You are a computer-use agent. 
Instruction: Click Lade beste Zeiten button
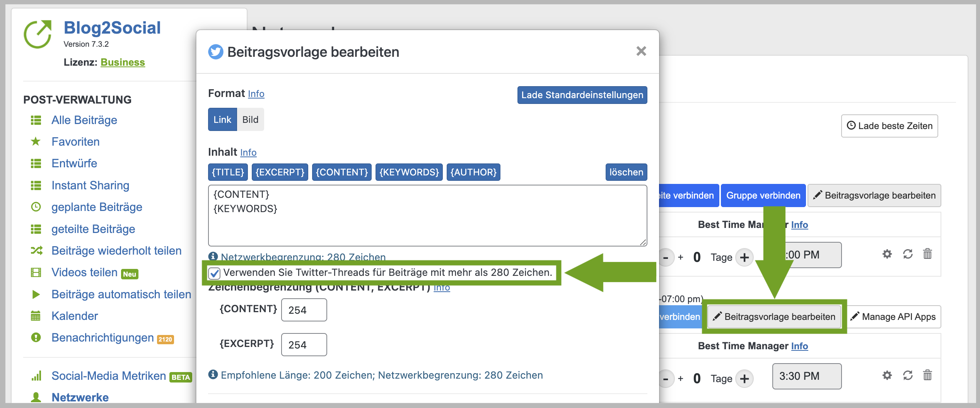(x=890, y=126)
